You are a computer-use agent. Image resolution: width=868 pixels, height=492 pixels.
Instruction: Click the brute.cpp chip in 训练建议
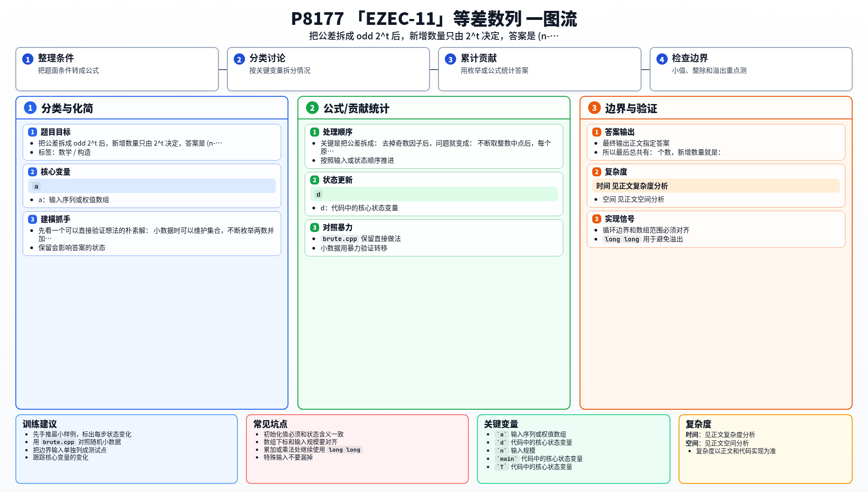pos(59,442)
